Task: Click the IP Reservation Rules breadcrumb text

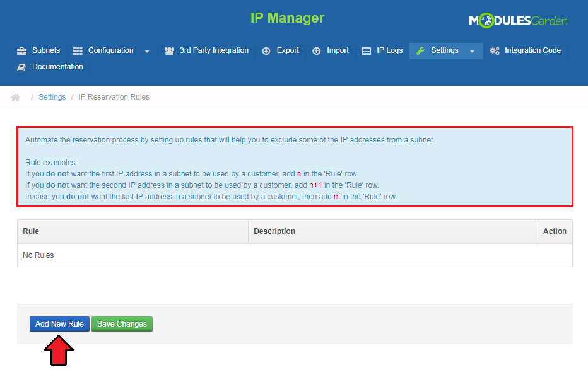Action: click(114, 97)
